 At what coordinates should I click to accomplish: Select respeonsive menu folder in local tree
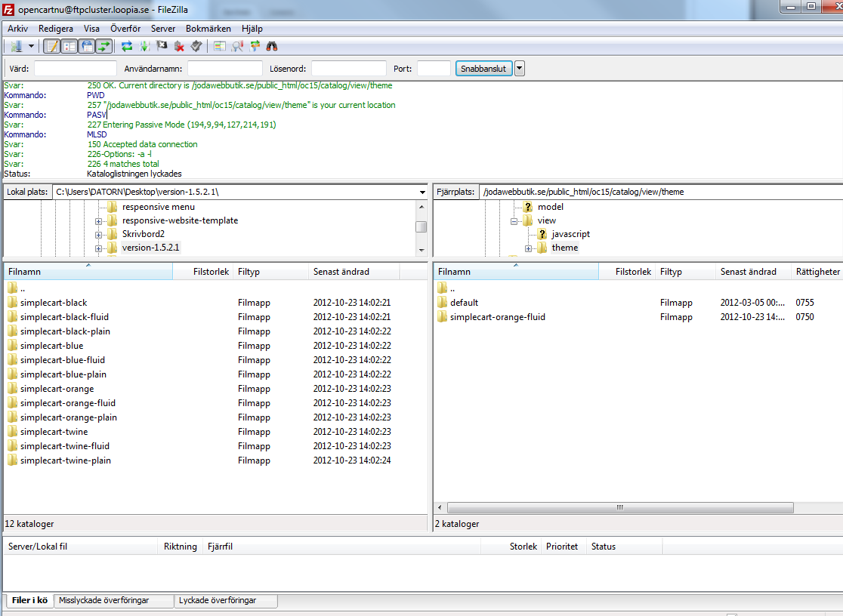tap(158, 207)
